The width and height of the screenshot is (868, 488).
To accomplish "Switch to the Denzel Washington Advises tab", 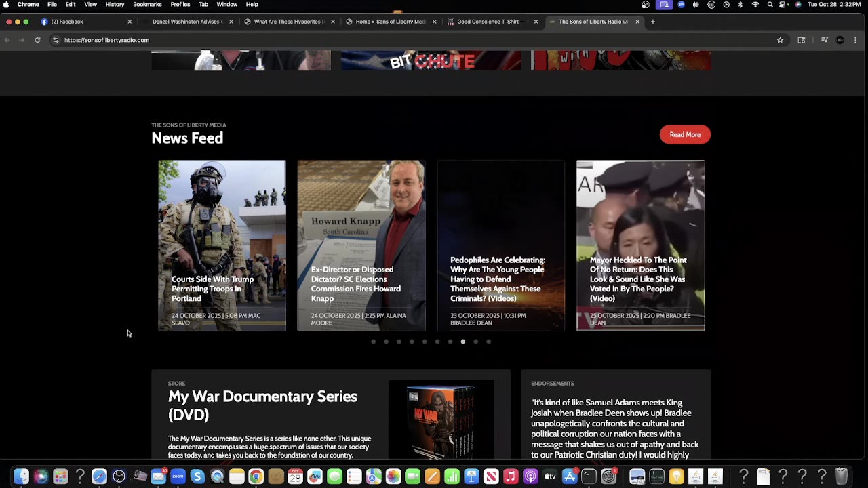I will pyautogui.click(x=188, y=22).
